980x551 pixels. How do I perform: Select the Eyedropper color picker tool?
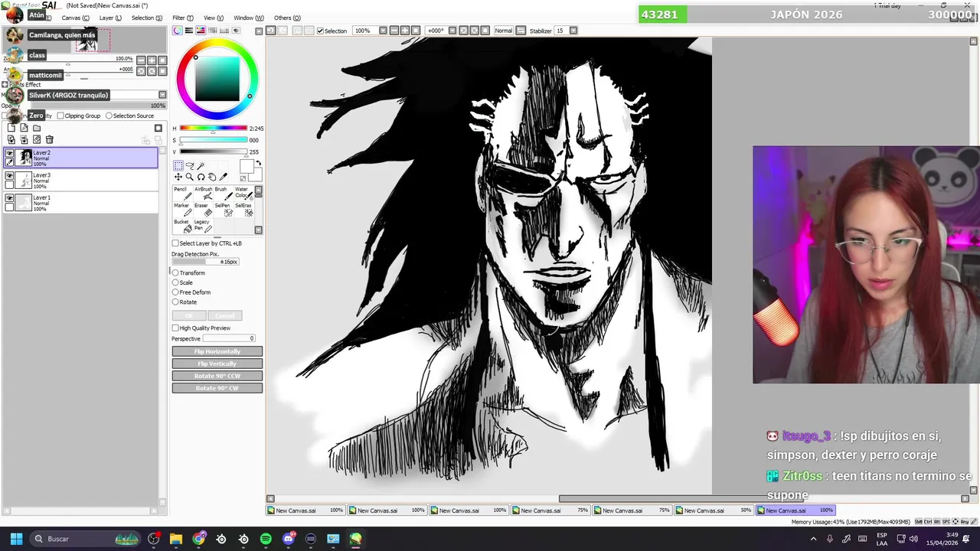click(x=224, y=177)
